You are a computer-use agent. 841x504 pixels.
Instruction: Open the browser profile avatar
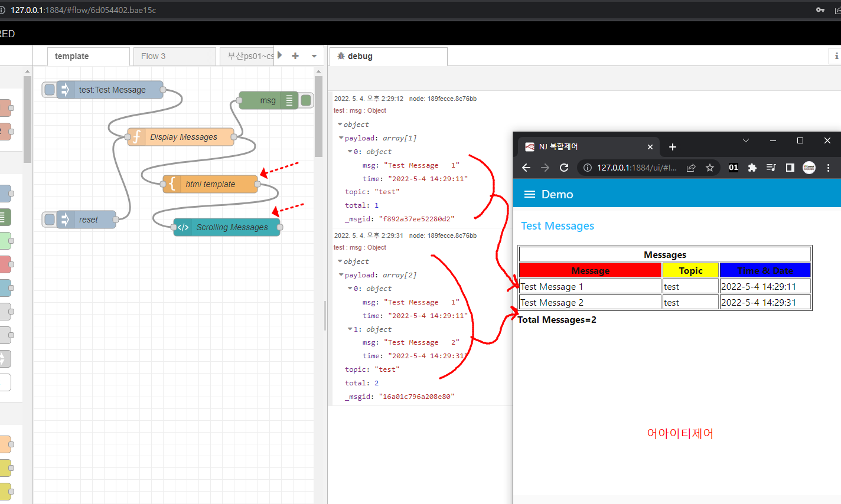(809, 168)
